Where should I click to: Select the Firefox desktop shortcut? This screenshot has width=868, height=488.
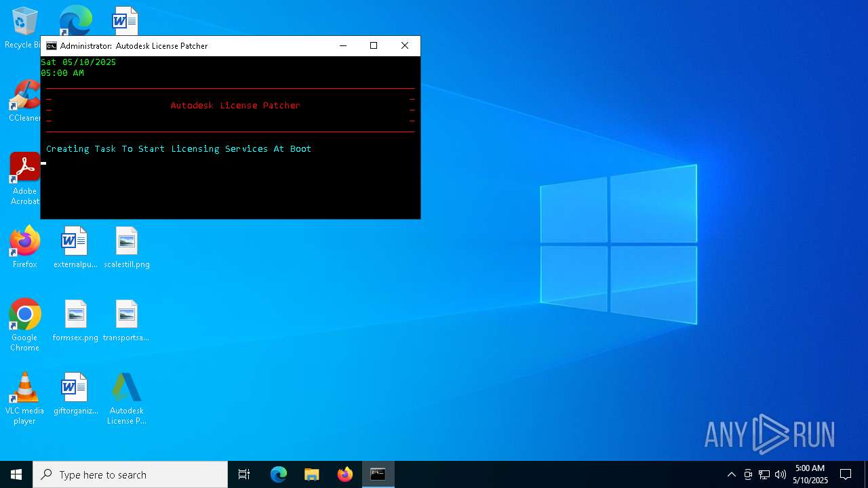tap(24, 247)
